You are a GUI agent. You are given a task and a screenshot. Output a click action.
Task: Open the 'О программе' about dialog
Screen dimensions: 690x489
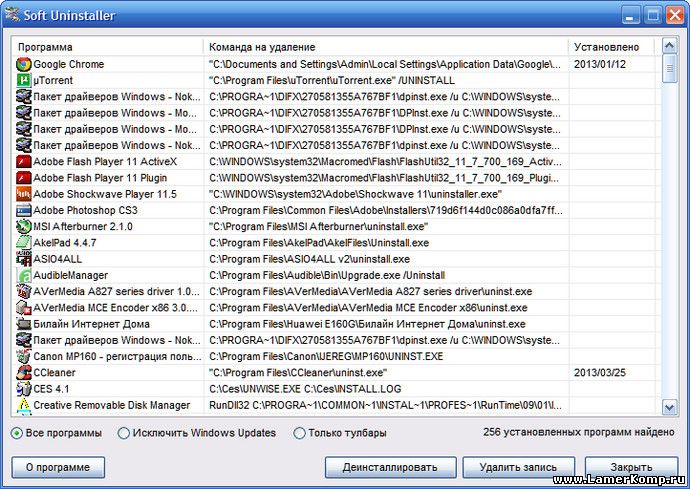(x=58, y=467)
